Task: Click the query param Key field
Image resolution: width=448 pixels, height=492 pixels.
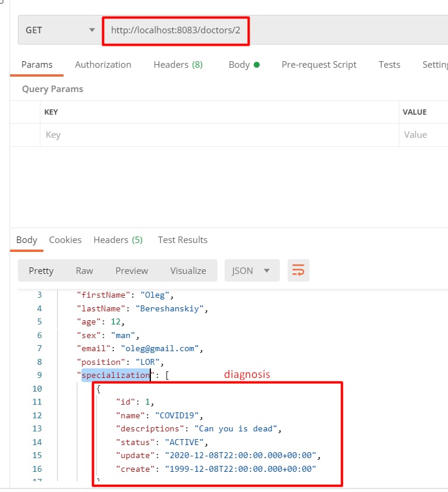Action: pos(220,135)
